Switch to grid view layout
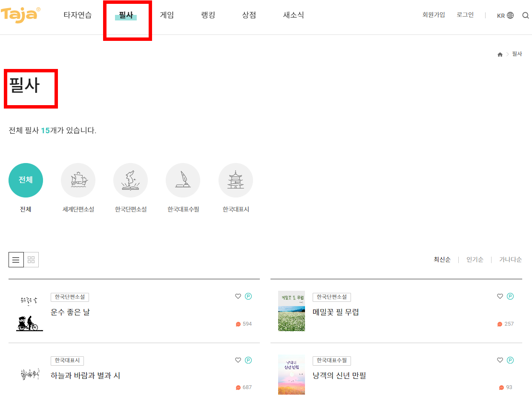Screen dimensions: 532x401 click(31, 259)
